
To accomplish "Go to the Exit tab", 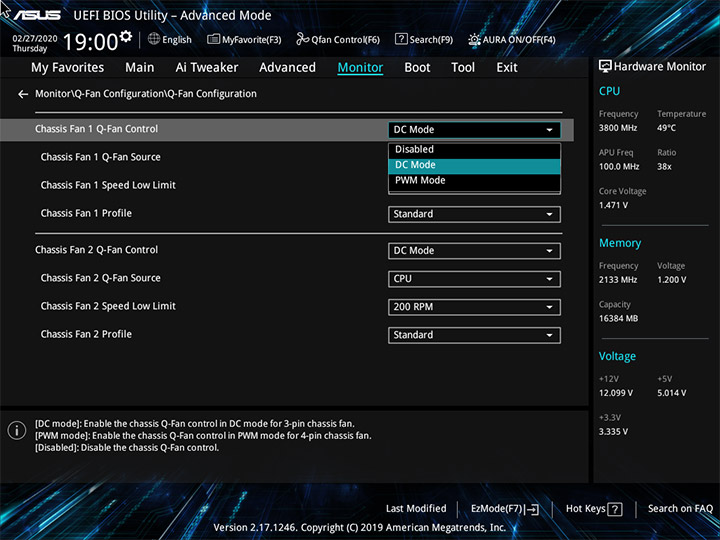I will coord(507,68).
